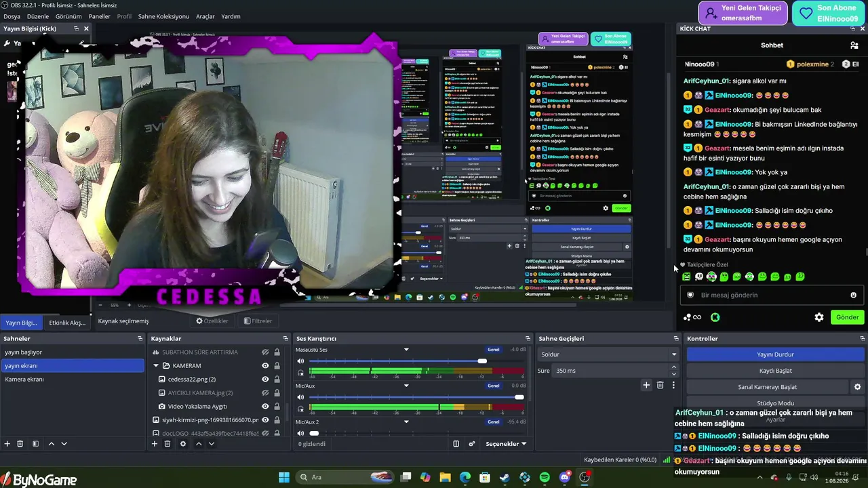868x488 pixels.
Task: Undock the Kontroller panel
Action: [863, 338]
